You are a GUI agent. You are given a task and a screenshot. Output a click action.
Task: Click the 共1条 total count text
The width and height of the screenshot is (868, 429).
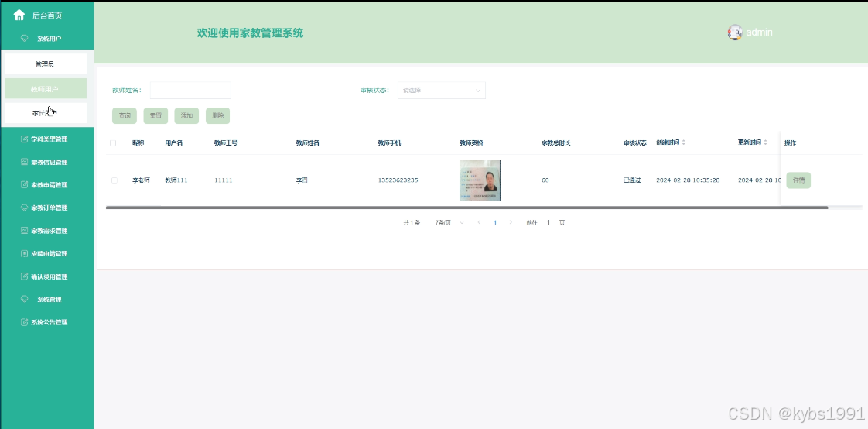pos(412,222)
